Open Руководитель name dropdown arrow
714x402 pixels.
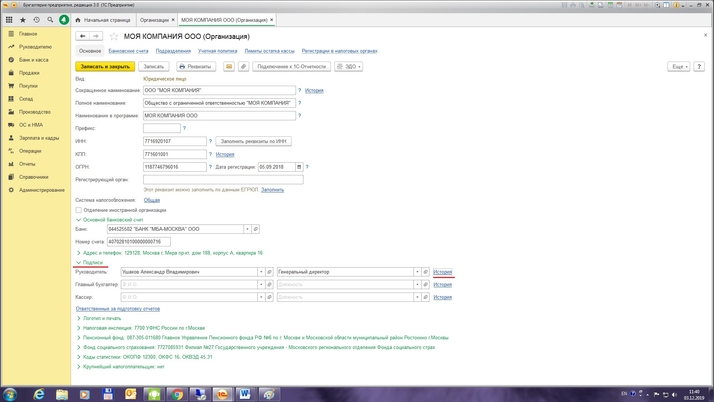[x=261, y=272]
